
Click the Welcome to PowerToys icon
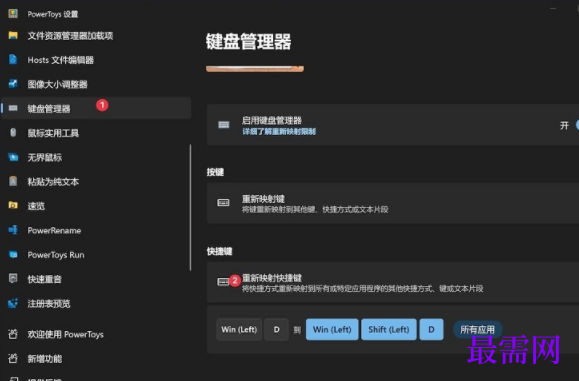13,334
